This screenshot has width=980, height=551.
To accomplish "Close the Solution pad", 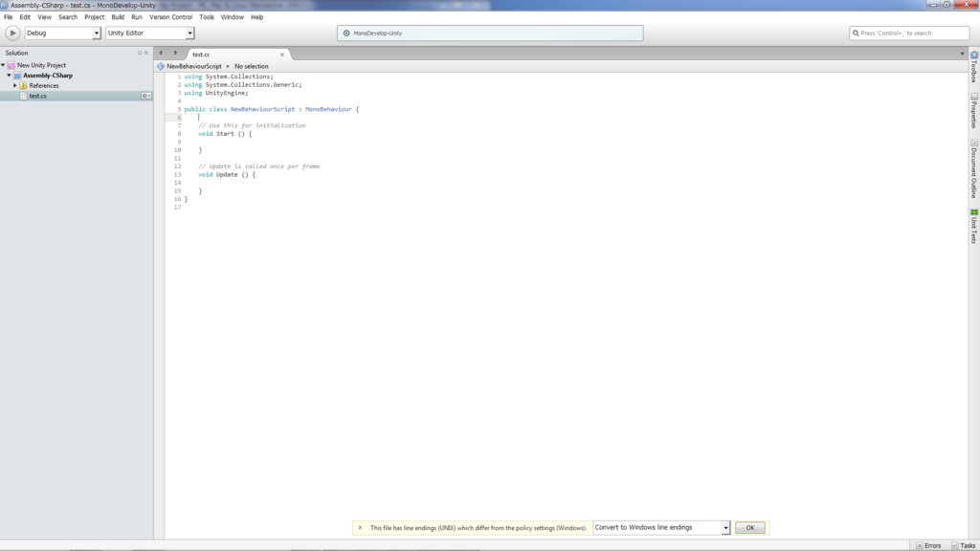I will 146,54.
